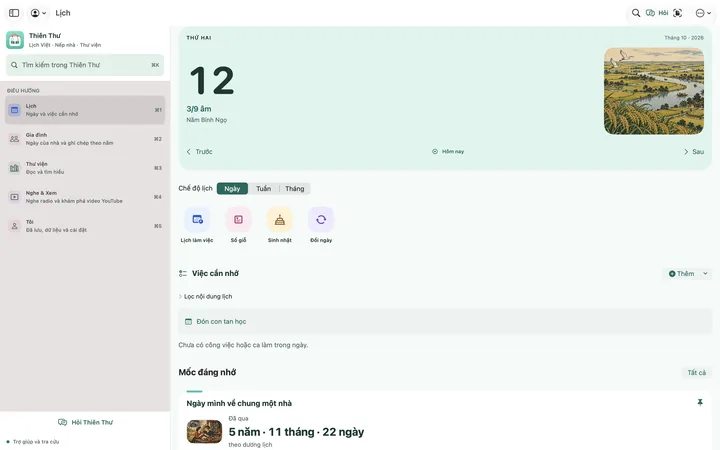Switch calendar mode to Tháng
The image size is (720, 450).
295,189
